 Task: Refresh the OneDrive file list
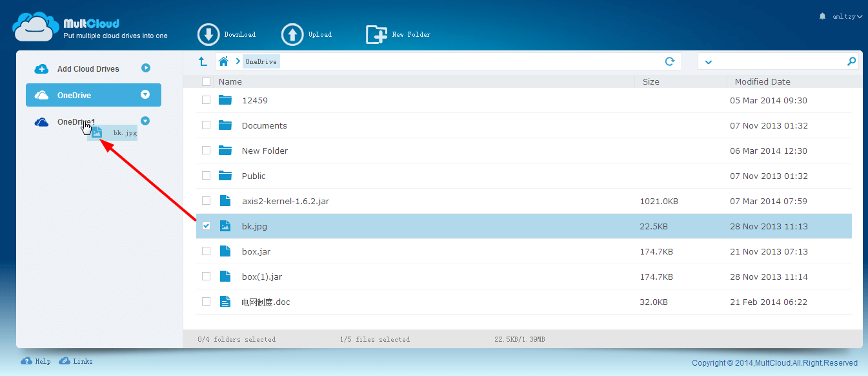click(670, 61)
